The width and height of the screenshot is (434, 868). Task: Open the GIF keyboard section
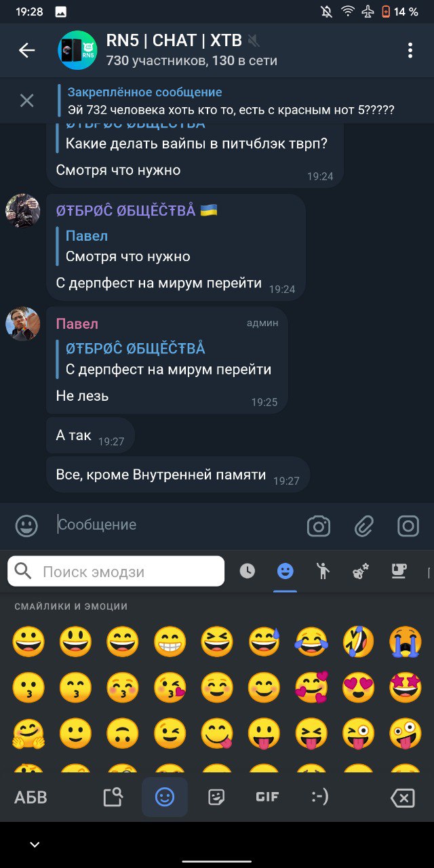point(267,797)
